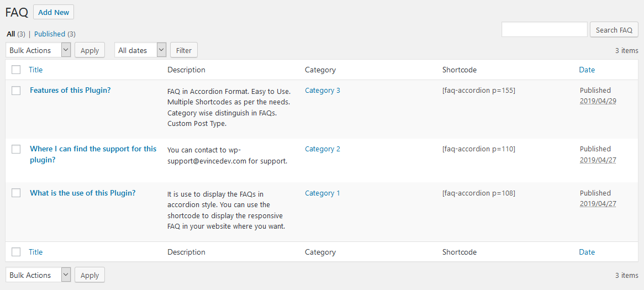644x290 pixels.
Task: Toggle the select-all checkbox in table footer
Action: coord(16,252)
